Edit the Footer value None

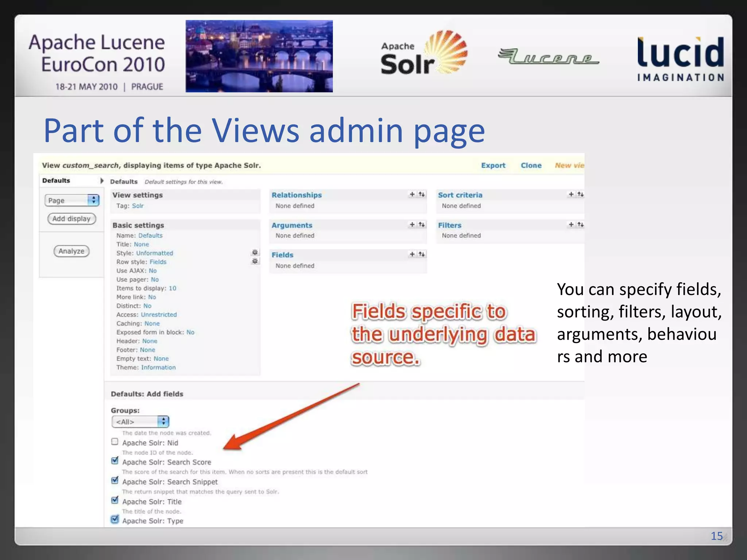pyautogui.click(x=147, y=350)
